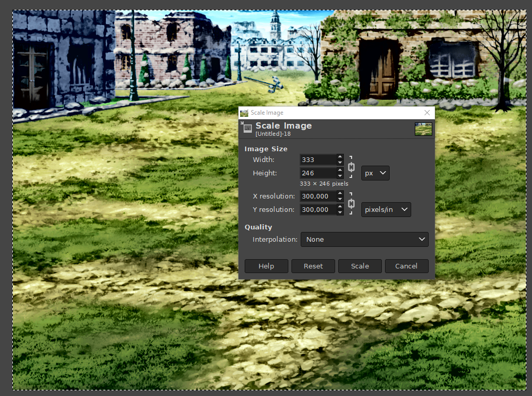Decrease Y resolution with the down arrow

click(340, 212)
